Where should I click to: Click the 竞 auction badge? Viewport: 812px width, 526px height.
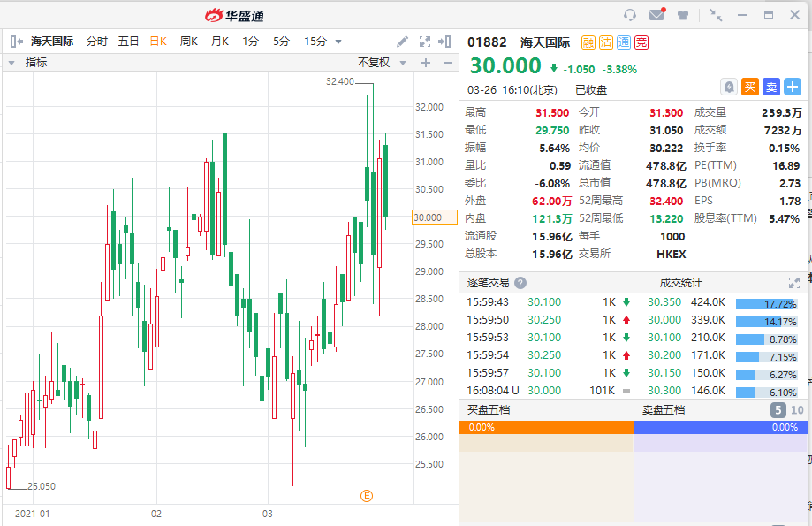[641, 42]
